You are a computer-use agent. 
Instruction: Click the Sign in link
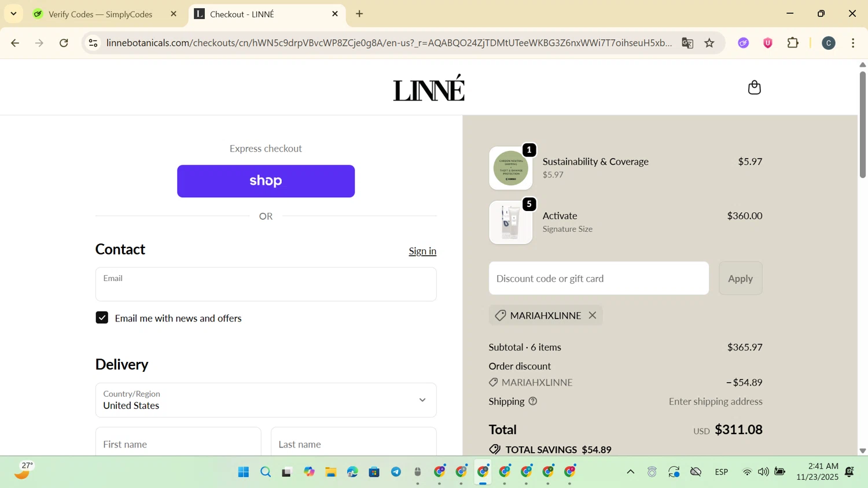pos(422,251)
